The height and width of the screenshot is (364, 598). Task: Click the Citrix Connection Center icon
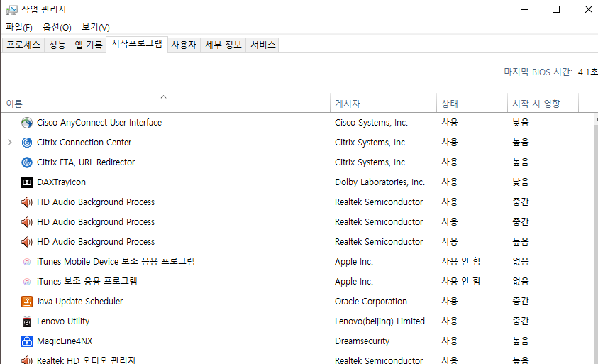tap(27, 143)
